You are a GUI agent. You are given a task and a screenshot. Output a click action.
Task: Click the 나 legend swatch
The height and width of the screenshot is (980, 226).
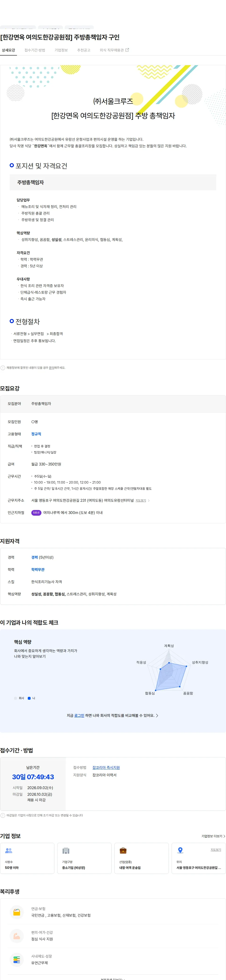[x=29, y=698]
